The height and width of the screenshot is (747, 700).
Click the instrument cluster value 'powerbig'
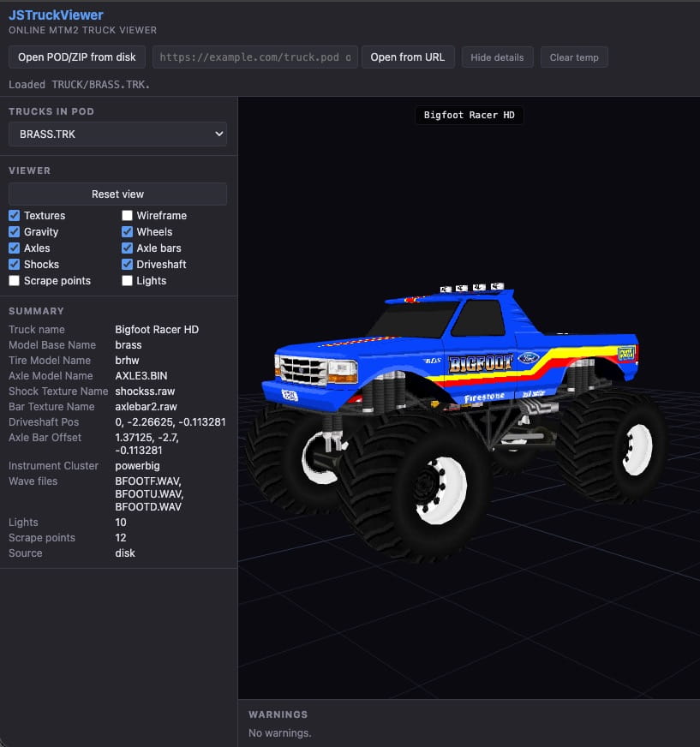[x=137, y=465]
